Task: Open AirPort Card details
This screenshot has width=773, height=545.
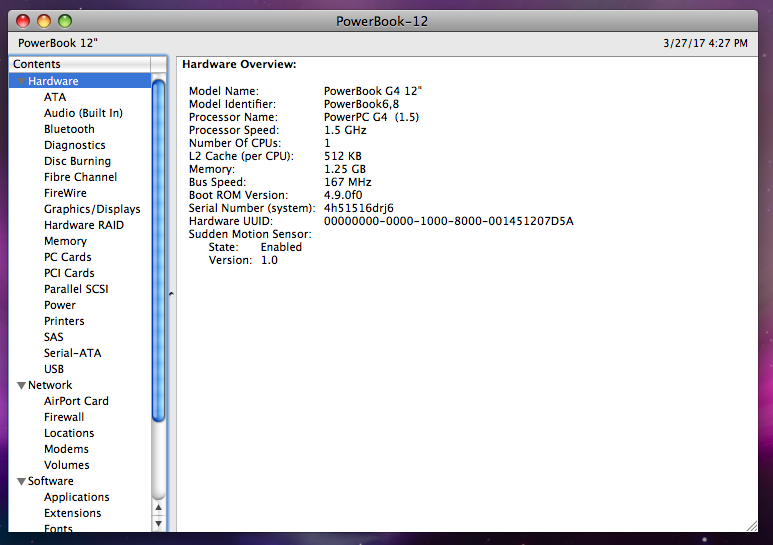Action: tap(76, 401)
